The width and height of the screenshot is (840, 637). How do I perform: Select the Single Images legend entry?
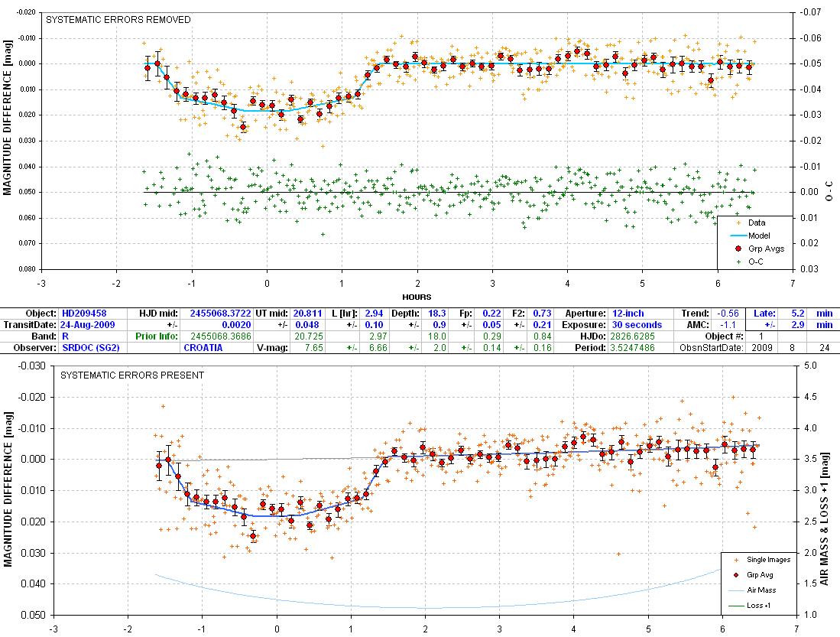pyautogui.click(x=761, y=560)
